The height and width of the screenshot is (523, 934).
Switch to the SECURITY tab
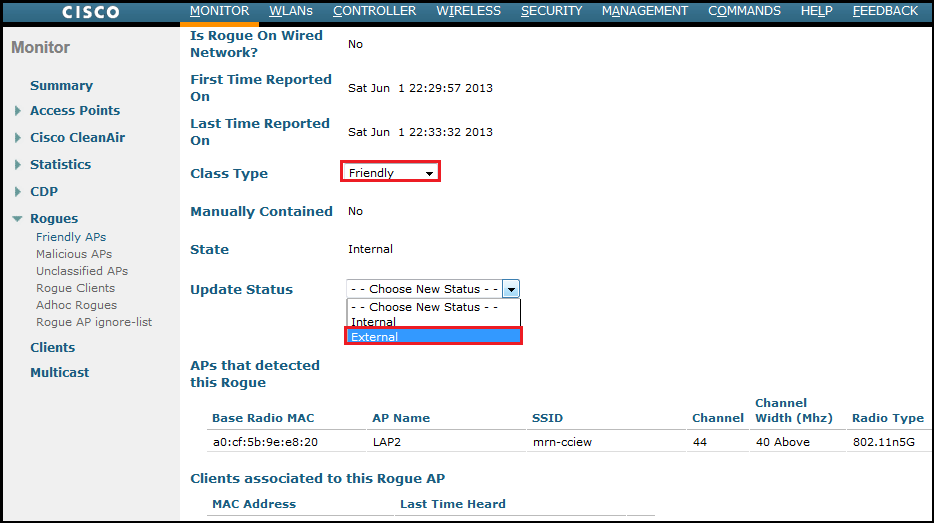551,11
